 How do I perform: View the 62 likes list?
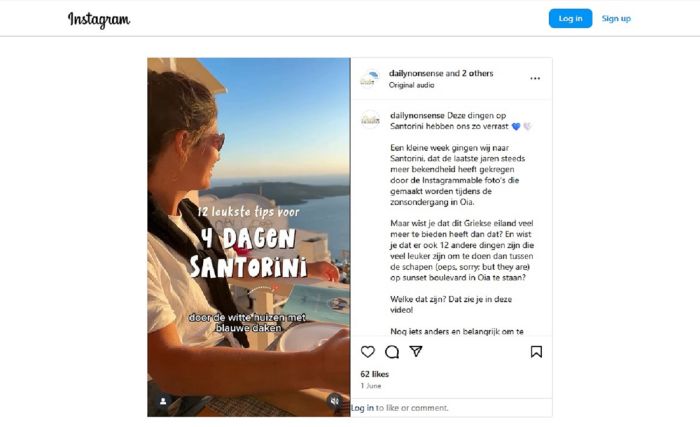coord(375,374)
